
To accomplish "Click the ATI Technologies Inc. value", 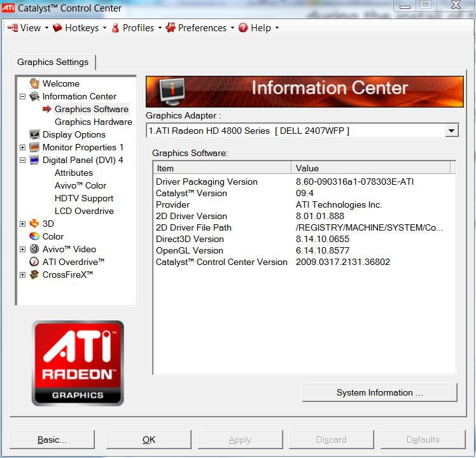I will (339, 205).
